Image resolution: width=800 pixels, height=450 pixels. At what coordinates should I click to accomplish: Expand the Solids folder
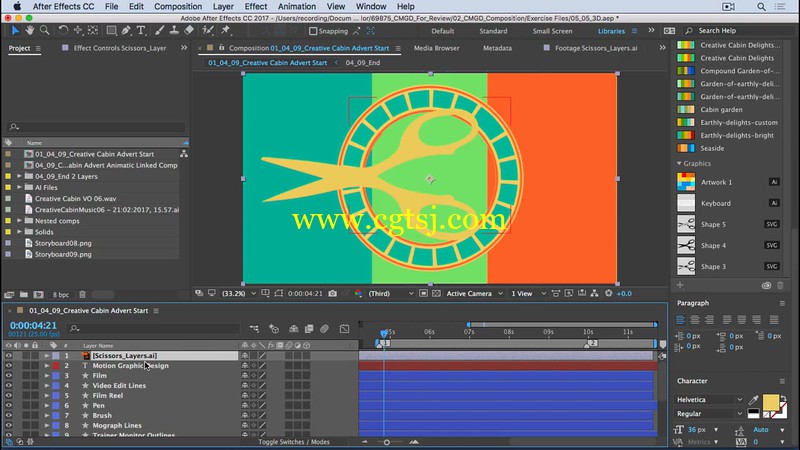[19, 232]
